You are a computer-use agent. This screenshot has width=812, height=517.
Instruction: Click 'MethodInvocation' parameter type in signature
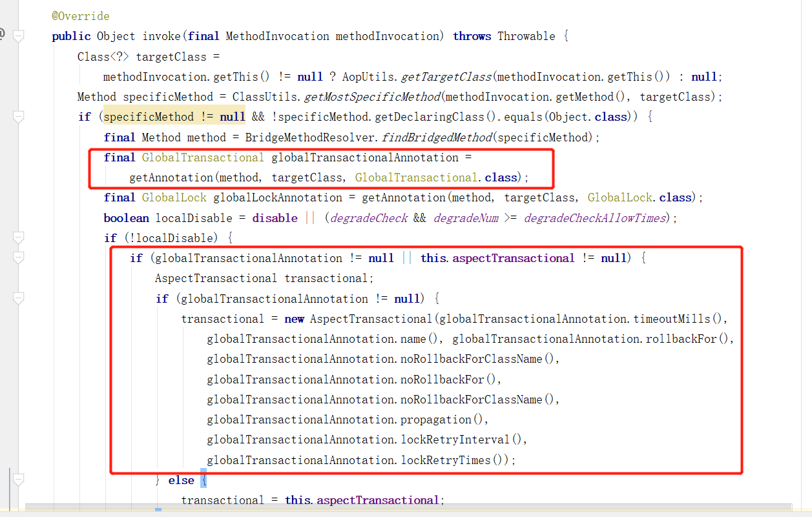277,36
